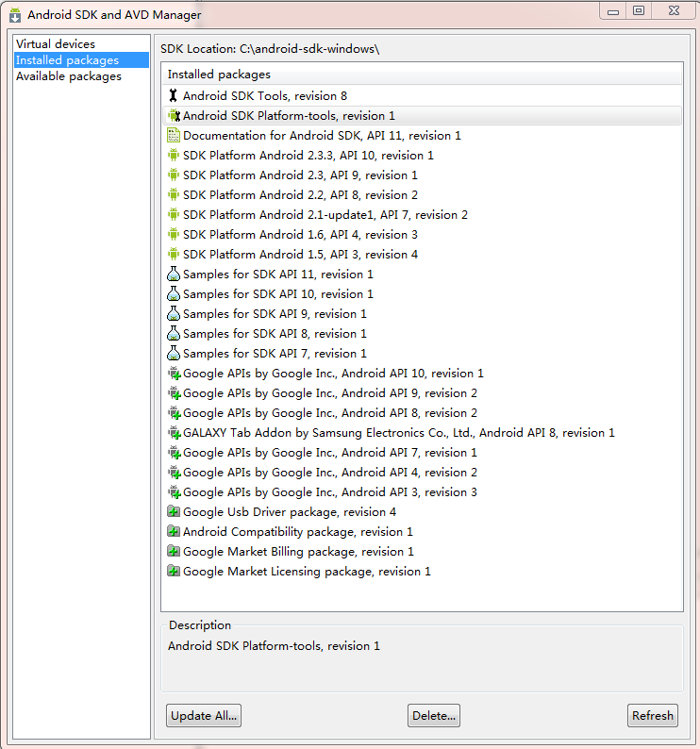Click the wrench icon beside Android SDK Tools
700x749 pixels.
173,95
